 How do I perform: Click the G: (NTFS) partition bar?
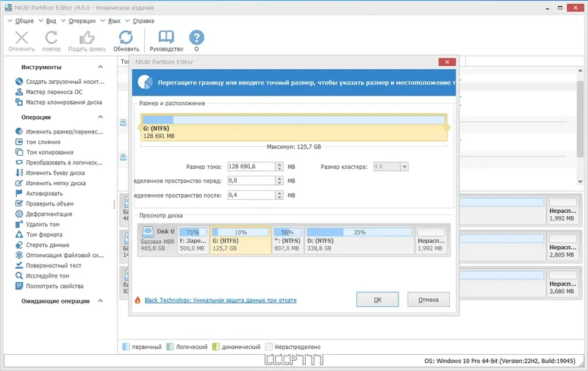(294, 127)
